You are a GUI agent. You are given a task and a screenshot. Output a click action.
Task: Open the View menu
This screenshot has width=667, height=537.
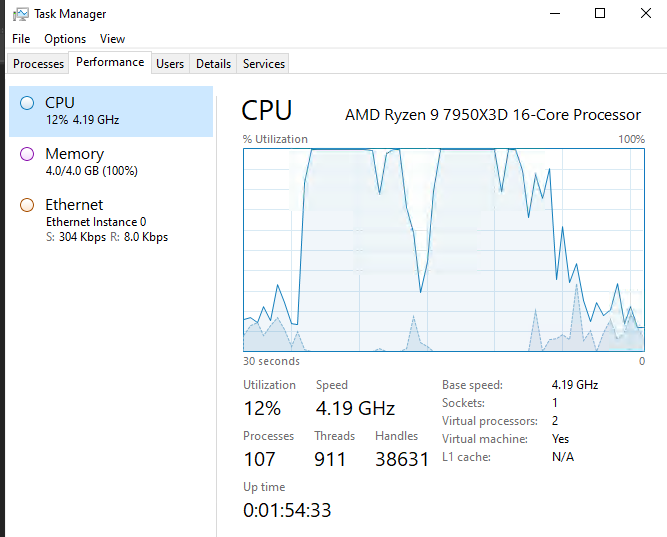[x=112, y=39]
